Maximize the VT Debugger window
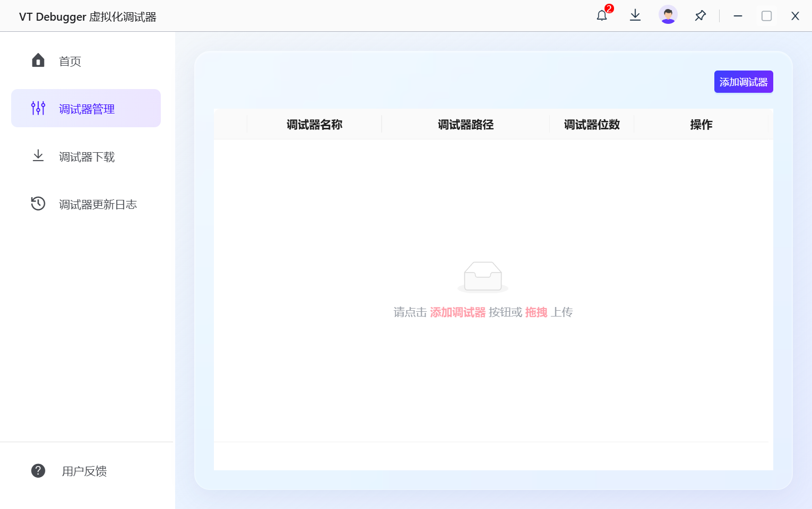 click(x=766, y=16)
